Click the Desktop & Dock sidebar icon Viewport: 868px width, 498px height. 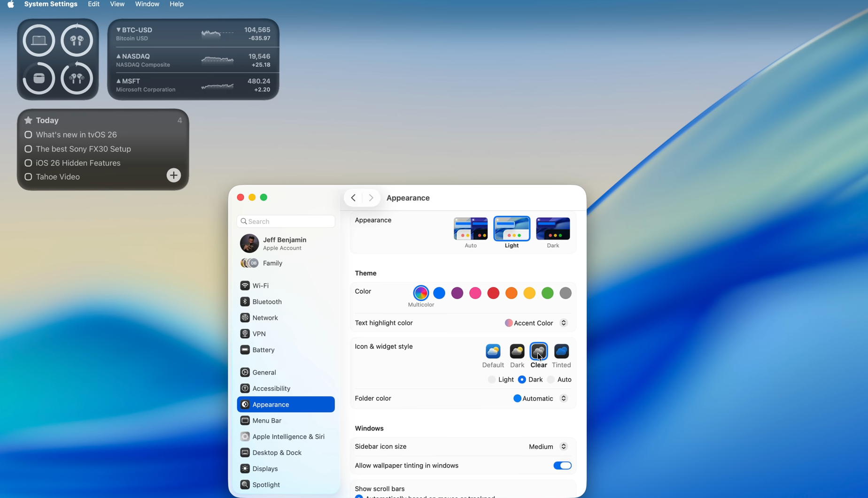(245, 452)
